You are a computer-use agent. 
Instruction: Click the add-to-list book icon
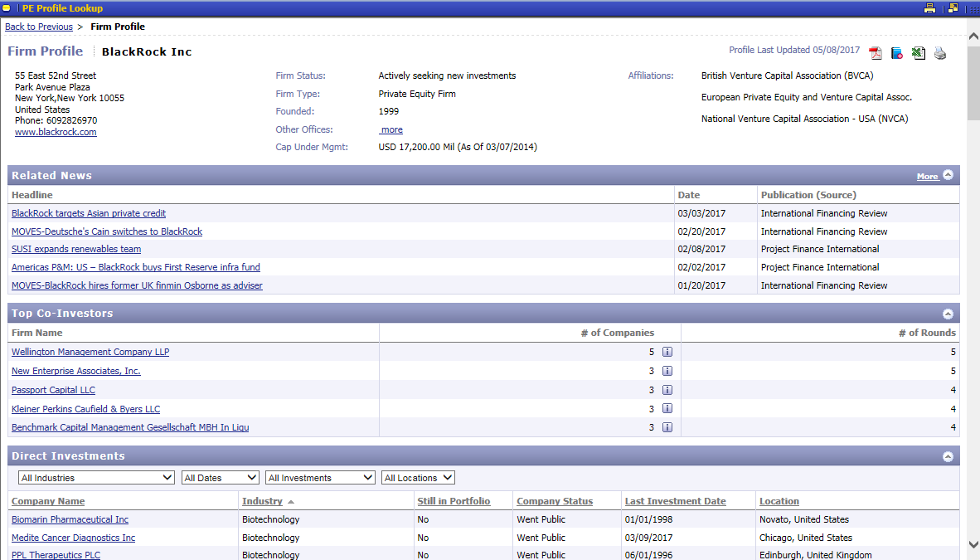point(897,54)
